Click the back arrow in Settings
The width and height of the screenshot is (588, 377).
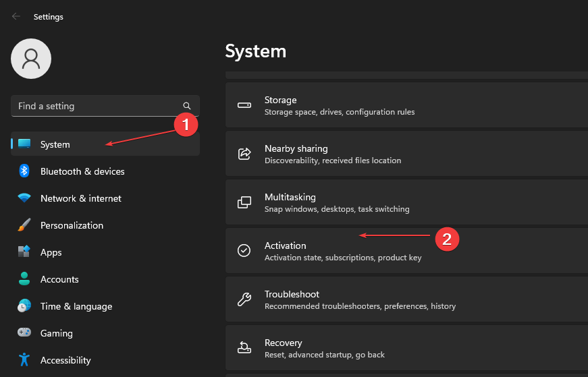16,16
